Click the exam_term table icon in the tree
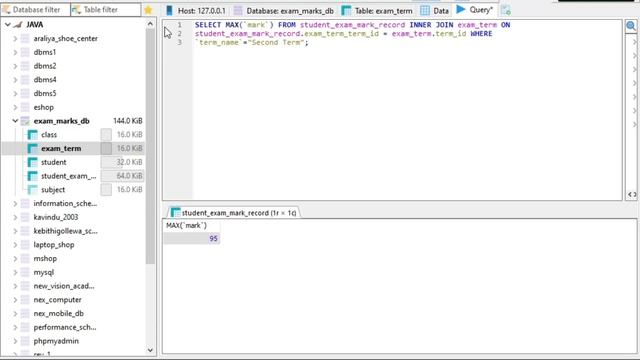 (x=32, y=149)
